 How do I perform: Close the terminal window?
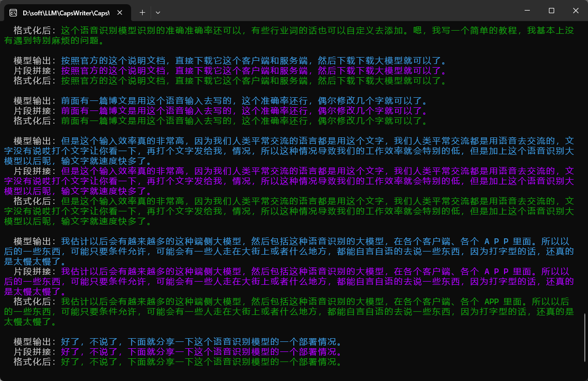pyautogui.click(x=576, y=11)
